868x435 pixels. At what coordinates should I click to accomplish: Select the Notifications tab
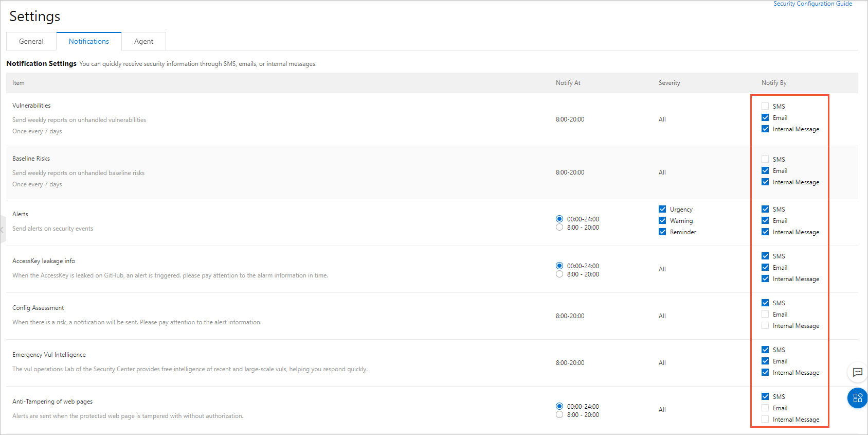(89, 41)
